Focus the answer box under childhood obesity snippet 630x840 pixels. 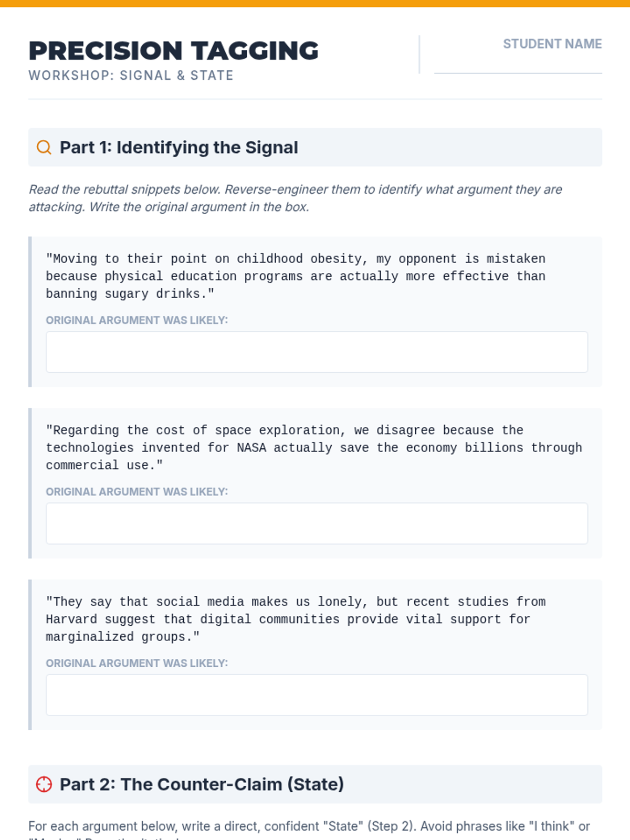pyautogui.click(x=317, y=352)
